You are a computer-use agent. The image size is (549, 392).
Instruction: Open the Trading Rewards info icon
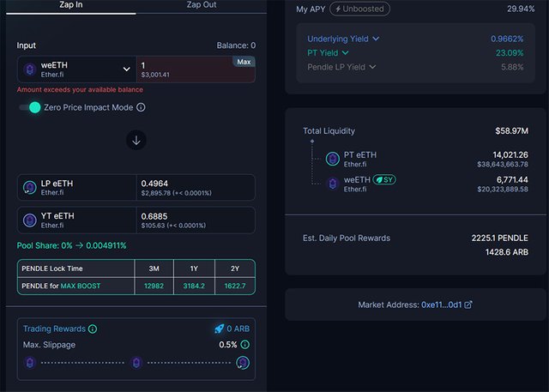click(x=93, y=329)
